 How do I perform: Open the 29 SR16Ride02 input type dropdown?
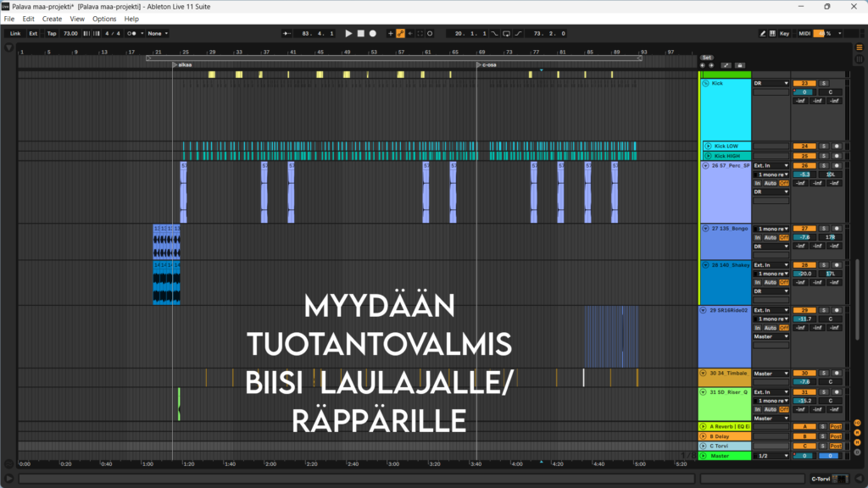771,310
